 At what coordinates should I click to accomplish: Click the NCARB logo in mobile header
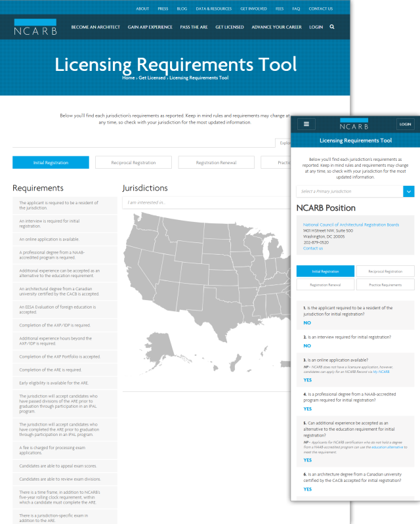click(x=354, y=124)
